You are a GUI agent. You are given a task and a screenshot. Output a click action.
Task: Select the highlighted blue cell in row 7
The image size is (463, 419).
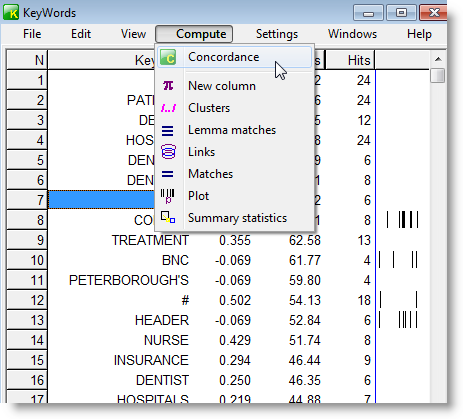coord(102,200)
